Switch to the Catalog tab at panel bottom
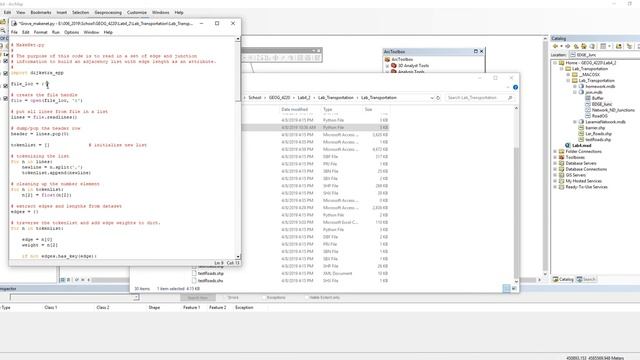The height and width of the screenshot is (360, 640). tap(563, 280)
